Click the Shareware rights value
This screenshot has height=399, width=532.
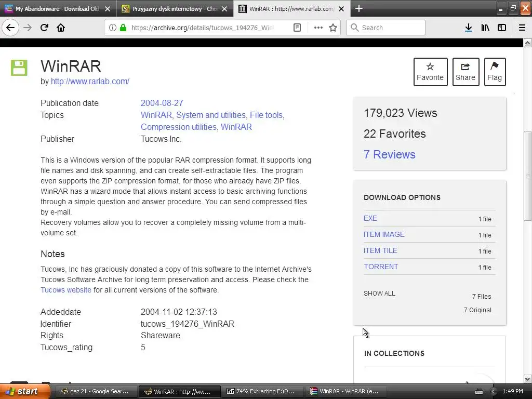[161, 336]
